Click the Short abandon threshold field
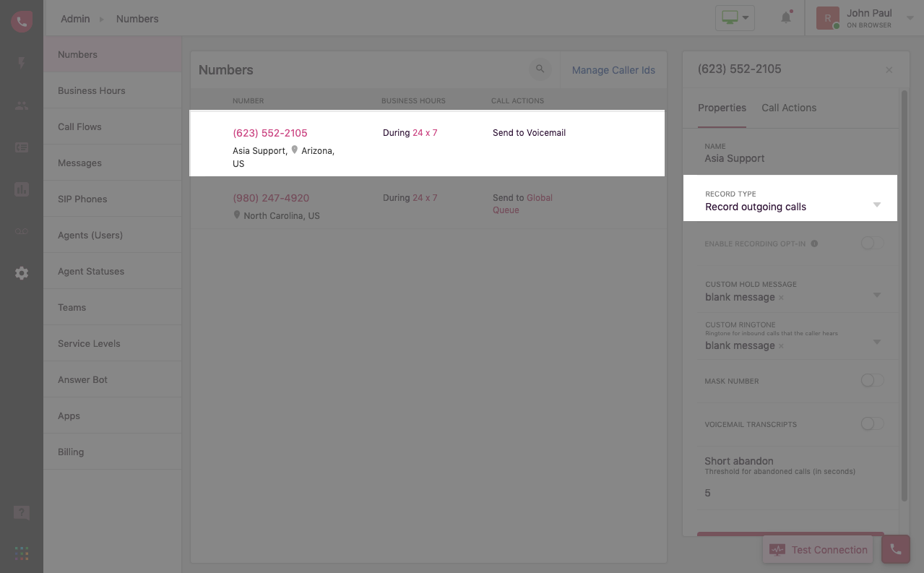924x573 pixels. pyautogui.click(x=791, y=493)
